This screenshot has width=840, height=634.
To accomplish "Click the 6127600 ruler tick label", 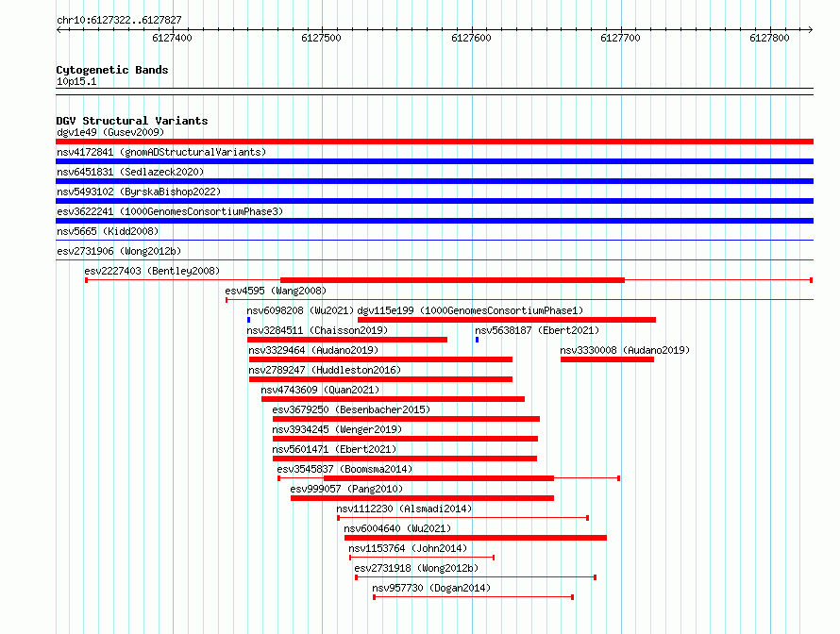I will point(471,38).
